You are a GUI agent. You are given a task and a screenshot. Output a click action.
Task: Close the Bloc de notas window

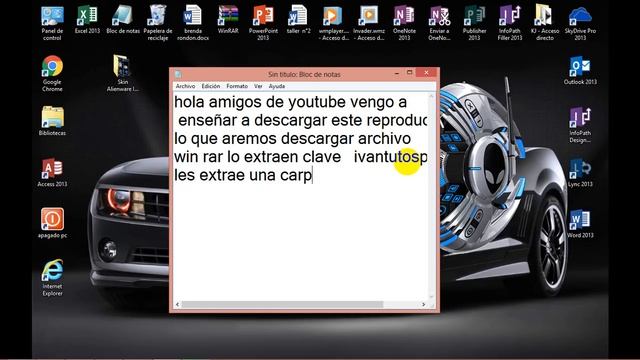click(x=427, y=73)
